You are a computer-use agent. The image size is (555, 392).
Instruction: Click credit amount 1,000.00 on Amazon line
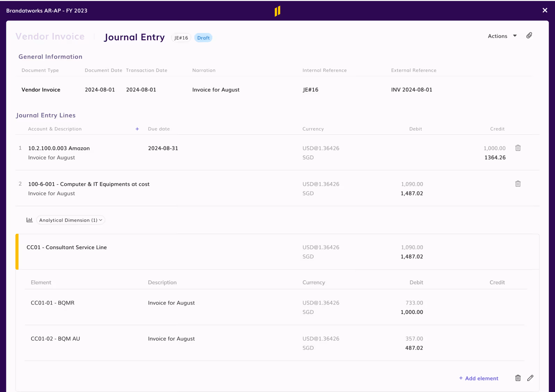pos(495,148)
